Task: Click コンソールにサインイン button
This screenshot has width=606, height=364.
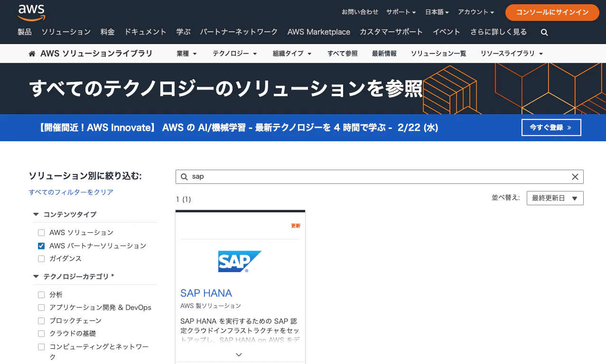Action: coord(552,13)
